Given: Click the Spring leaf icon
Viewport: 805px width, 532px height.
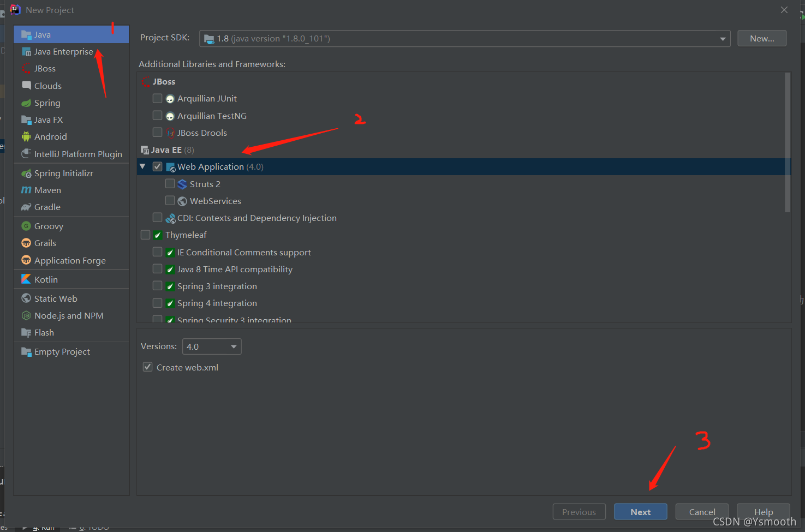Looking at the screenshot, I should click(x=26, y=103).
